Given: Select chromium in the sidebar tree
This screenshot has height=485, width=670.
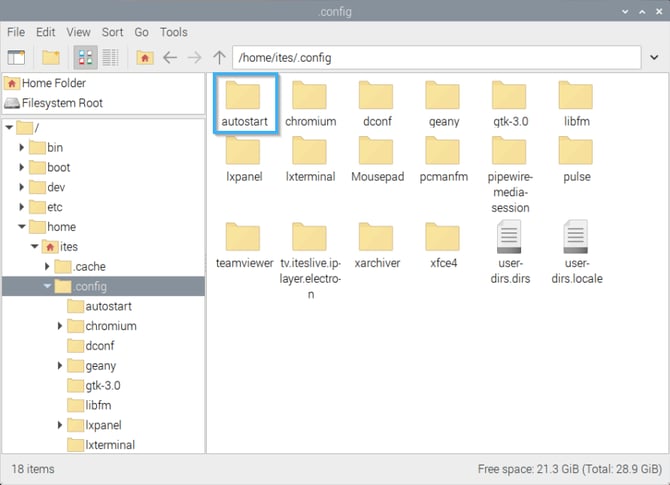Looking at the screenshot, I should [110, 326].
